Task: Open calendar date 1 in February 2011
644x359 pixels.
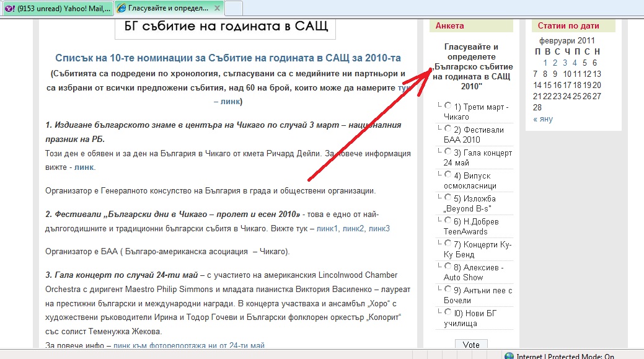Action: 545,63
